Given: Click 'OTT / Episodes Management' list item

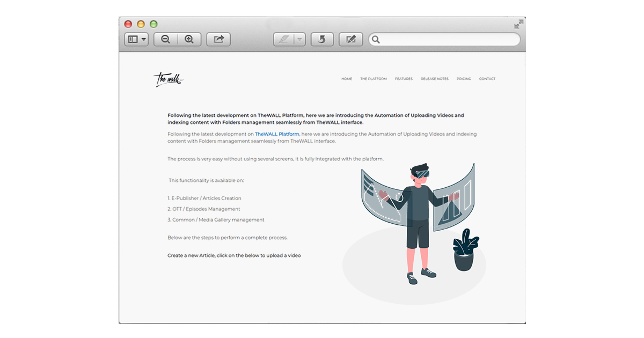Looking at the screenshot, I should [x=204, y=209].
